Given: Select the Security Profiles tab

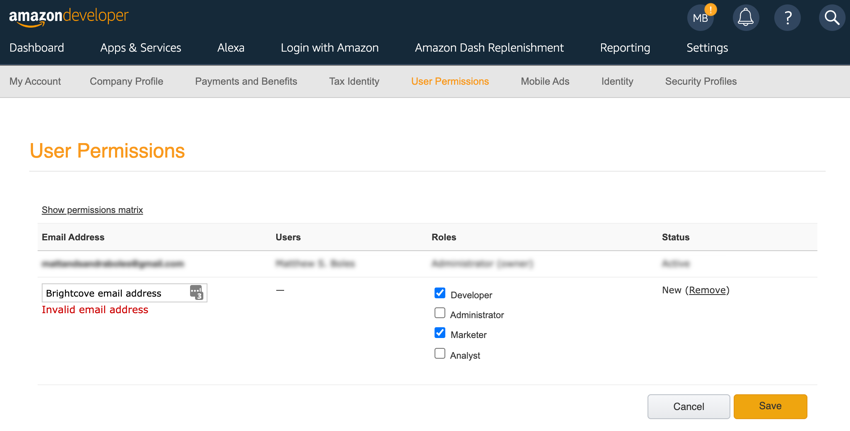Looking at the screenshot, I should (700, 82).
